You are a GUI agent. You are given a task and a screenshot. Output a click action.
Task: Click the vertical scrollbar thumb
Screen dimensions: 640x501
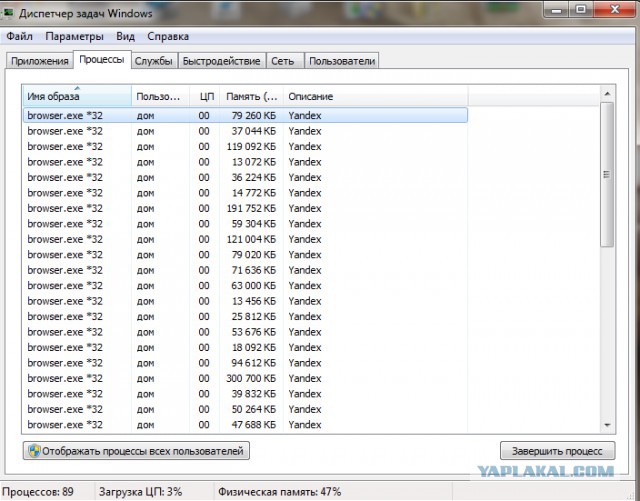pos(607,174)
